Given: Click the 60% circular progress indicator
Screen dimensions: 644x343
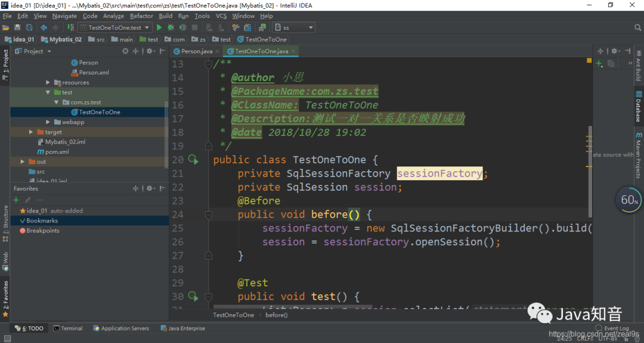Looking at the screenshot, I should (629, 200).
